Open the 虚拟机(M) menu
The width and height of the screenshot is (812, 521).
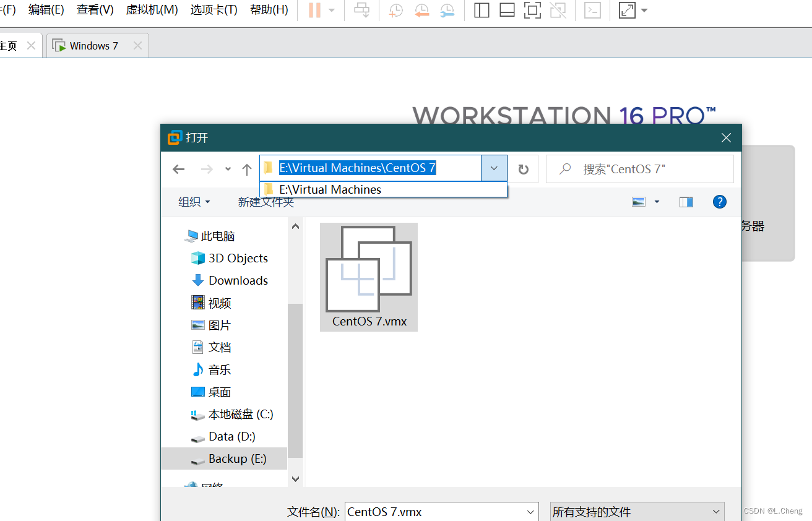(x=152, y=10)
